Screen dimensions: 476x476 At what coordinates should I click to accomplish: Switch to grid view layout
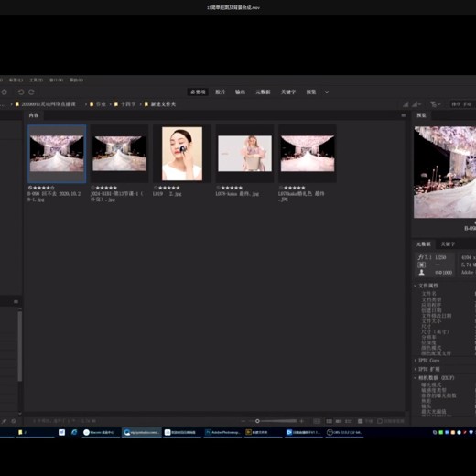317,421
